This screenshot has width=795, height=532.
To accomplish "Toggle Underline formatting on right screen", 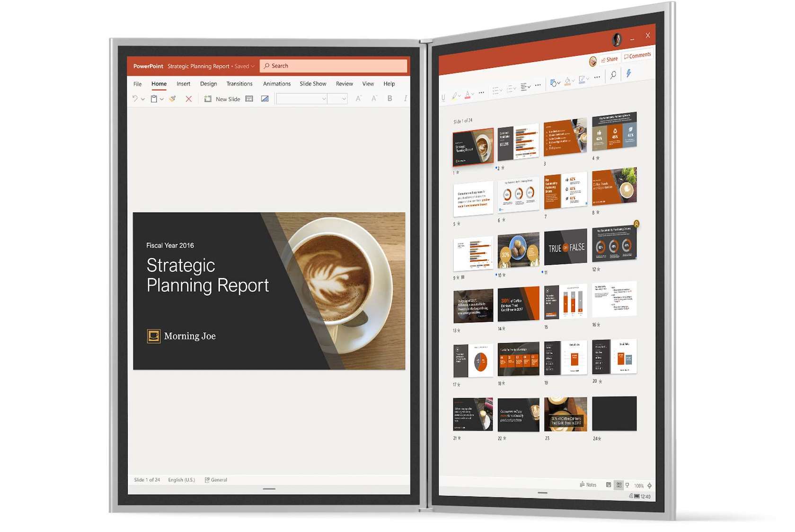I will (x=443, y=98).
